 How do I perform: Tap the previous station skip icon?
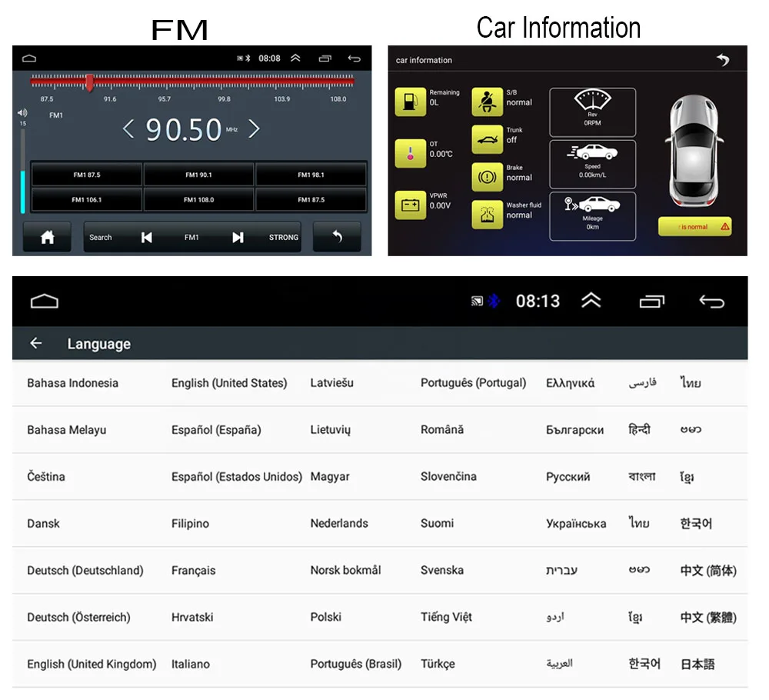[146, 237]
